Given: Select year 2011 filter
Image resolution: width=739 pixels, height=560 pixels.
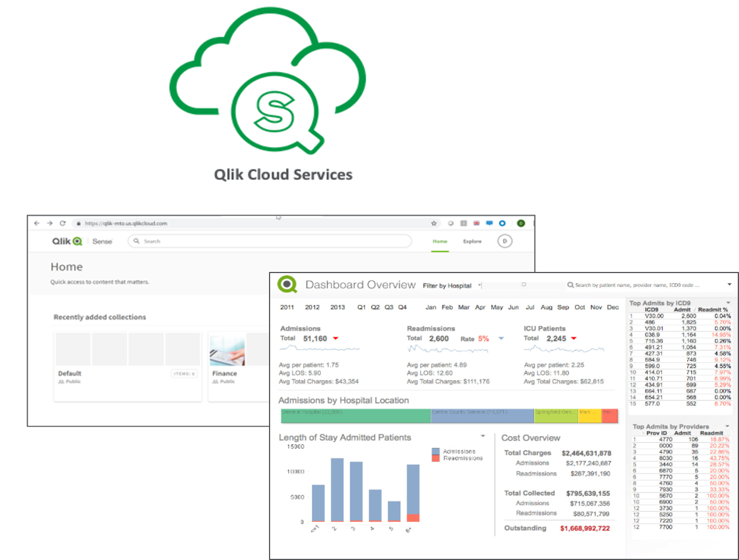Looking at the screenshot, I should pyautogui.click(x=287, y=308).
